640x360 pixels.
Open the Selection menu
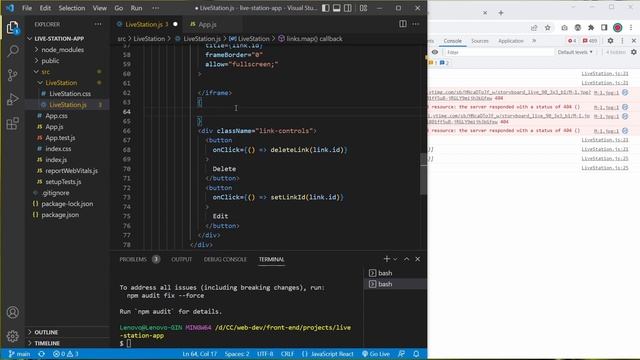72,8
